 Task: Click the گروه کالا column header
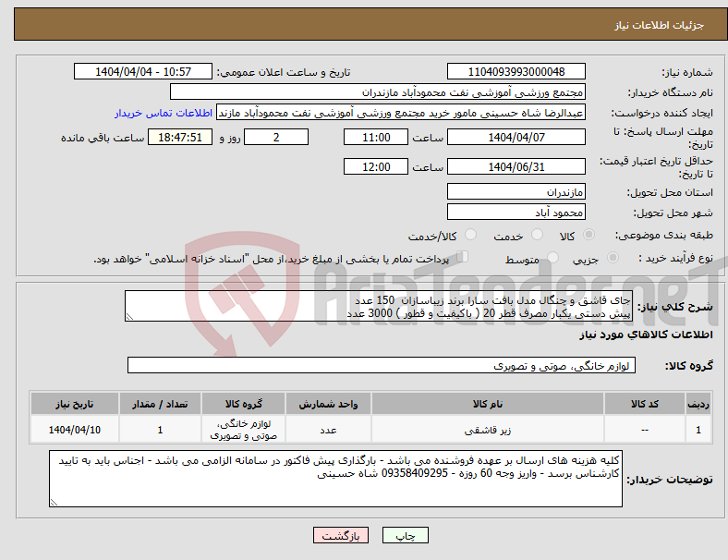pyautogui.click(x=243, y=404)
